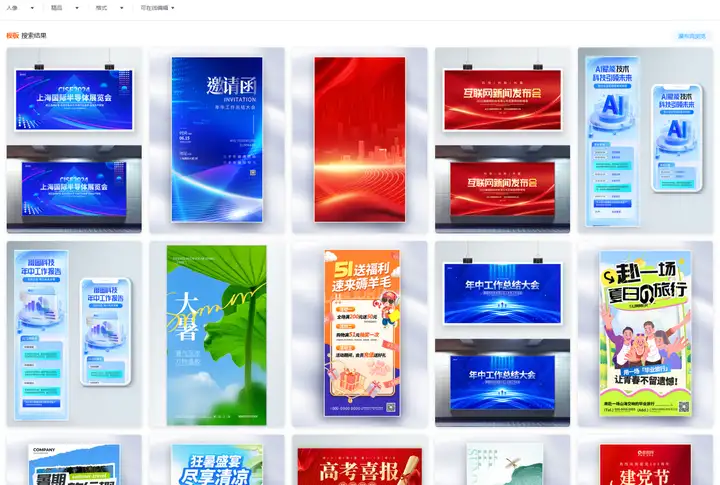This screenshot has width=720, height=485.
Task: Open the 大暑 green lotus leaf poster
Action: pyautogui.click(x=217, y=334)
